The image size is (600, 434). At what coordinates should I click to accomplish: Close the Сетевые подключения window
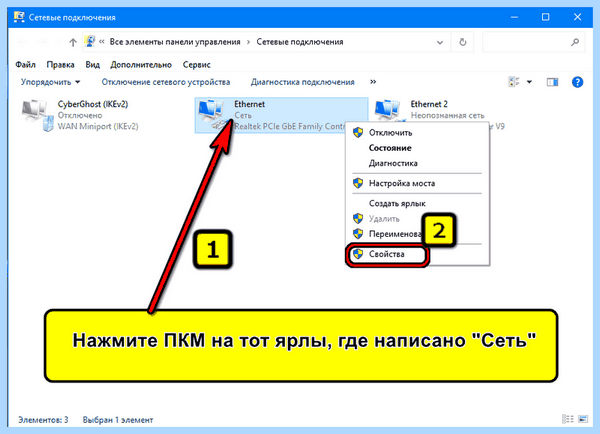click(x=577, y=17)
